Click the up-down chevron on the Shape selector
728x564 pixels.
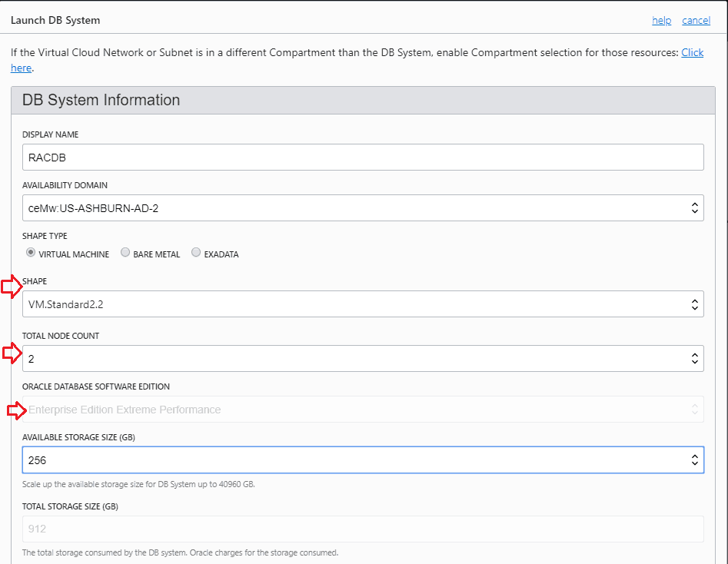click(x=693, y=304)
